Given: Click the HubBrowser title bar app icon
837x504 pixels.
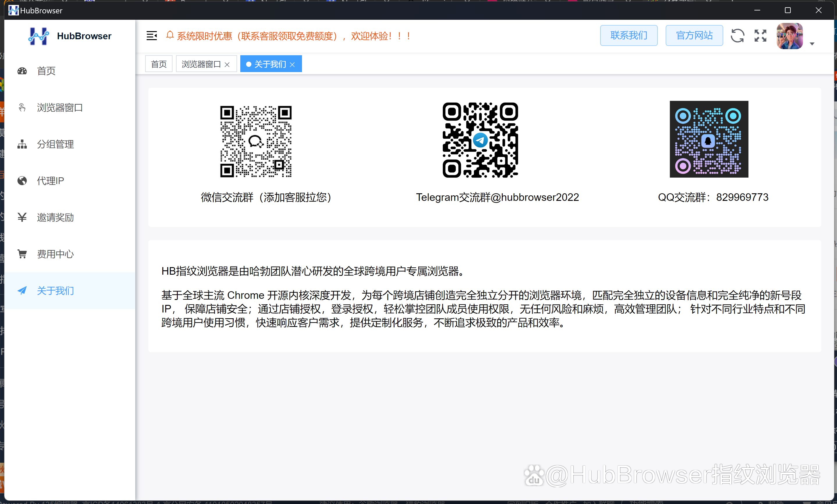Looking at the screenshot, I should [13, 10].
